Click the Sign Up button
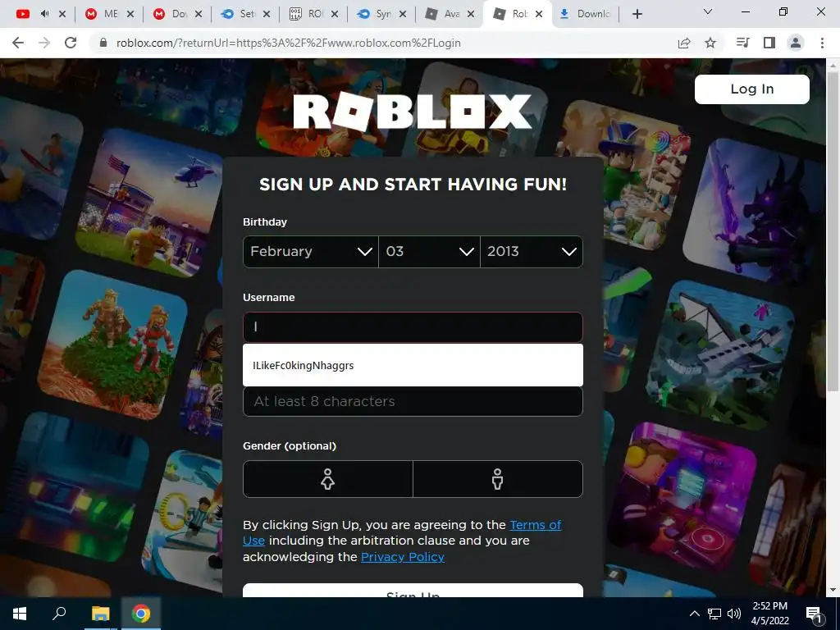Viewport: 840px width, 630px height. [413, 591]
